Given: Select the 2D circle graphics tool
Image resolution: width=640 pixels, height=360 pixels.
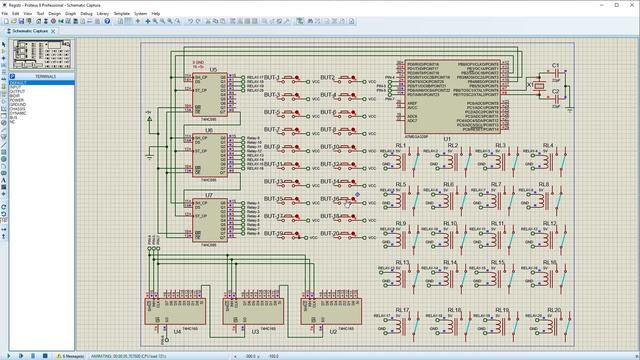Looking at the screenshot, I should [x=4, y=159].
